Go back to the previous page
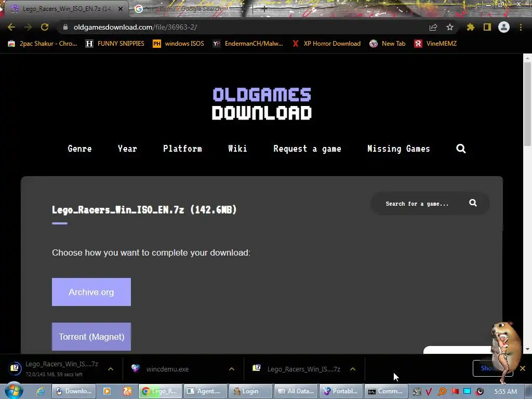 [x=11, y=27]
